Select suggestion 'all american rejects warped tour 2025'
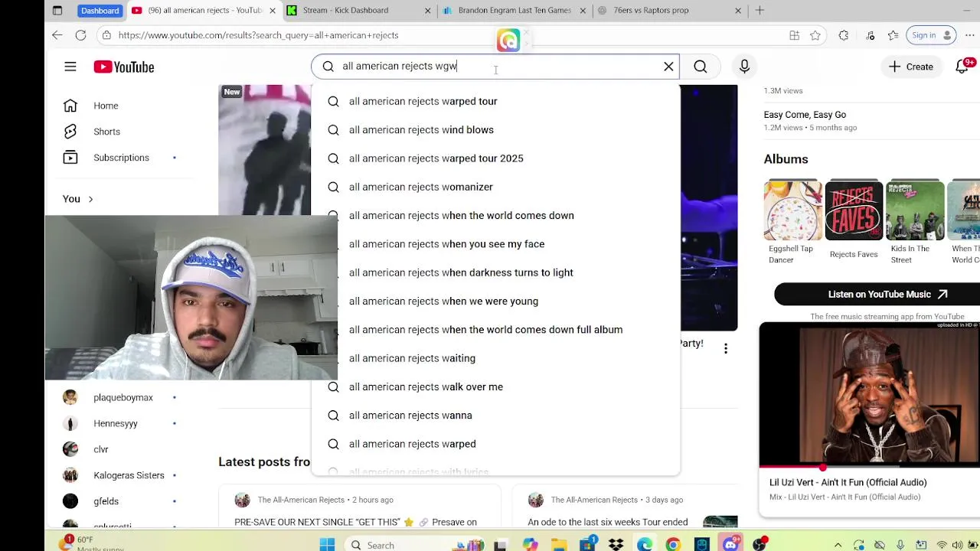Screen dimensions: 980x551 coord(495,158)
